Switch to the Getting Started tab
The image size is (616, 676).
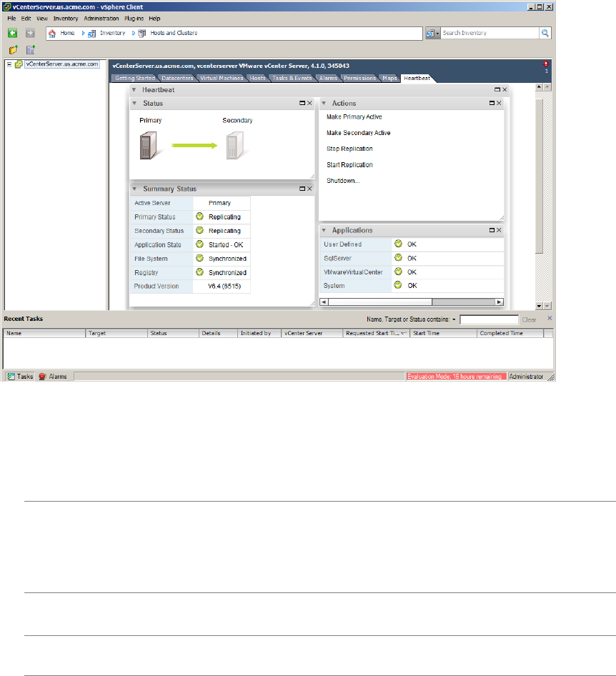[x=135, y=79]
